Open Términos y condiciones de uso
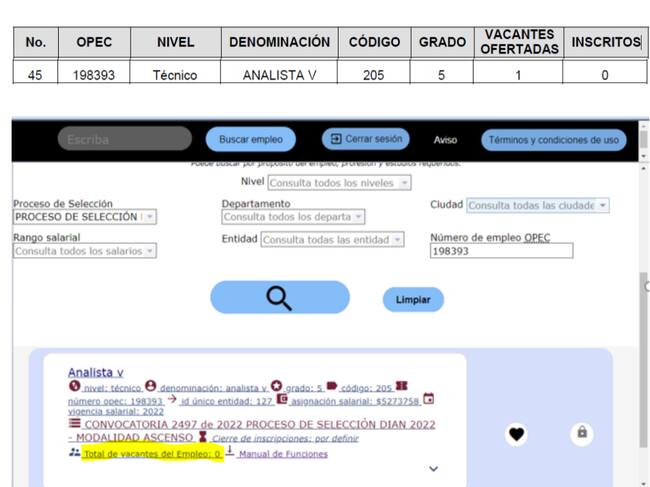 click(554, 140)
